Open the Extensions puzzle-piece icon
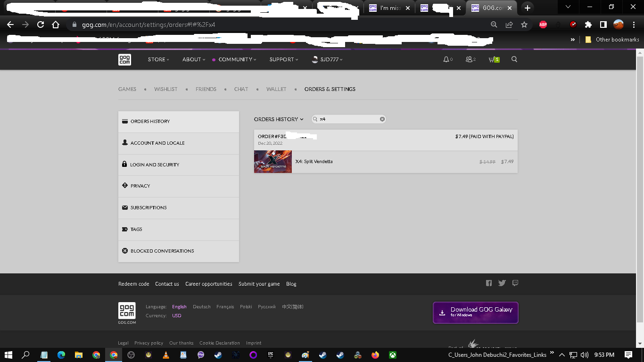The height and width of the screenshot is (362, 644). [x=588, y=25]
